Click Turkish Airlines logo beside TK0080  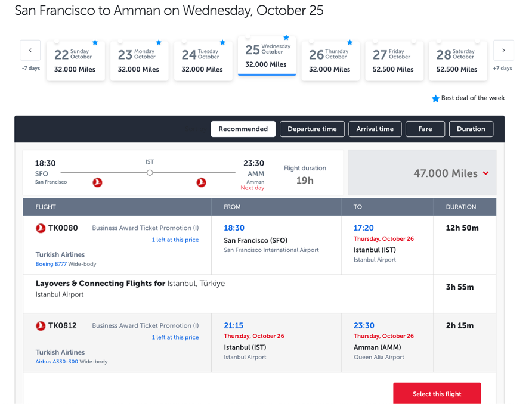point(41,228)
